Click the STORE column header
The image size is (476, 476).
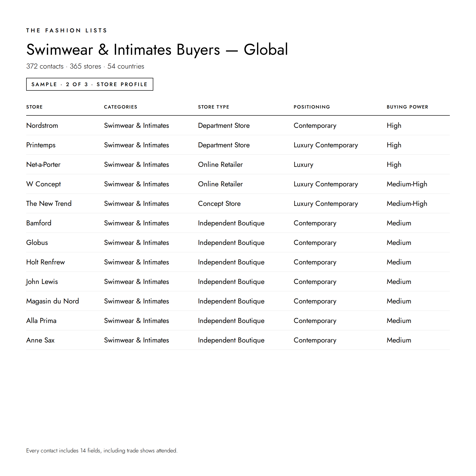pyautogui.click(x=35, y=107)
